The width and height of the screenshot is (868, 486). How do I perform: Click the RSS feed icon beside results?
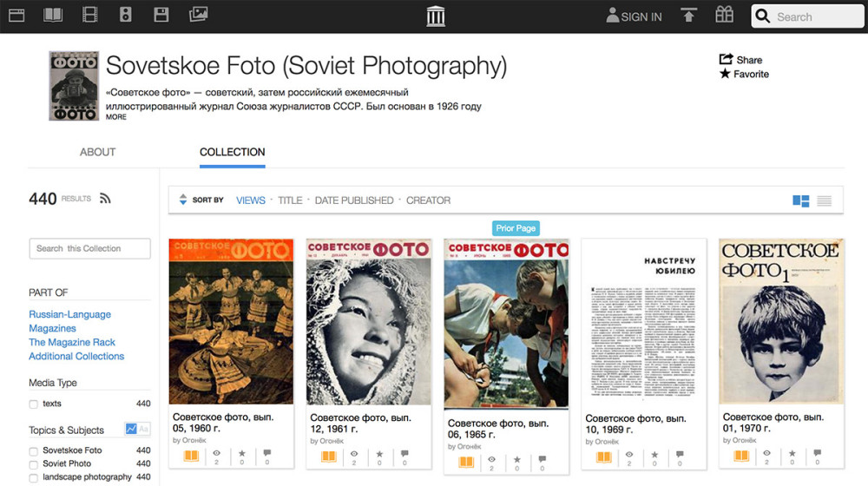(x=105, y=198)
